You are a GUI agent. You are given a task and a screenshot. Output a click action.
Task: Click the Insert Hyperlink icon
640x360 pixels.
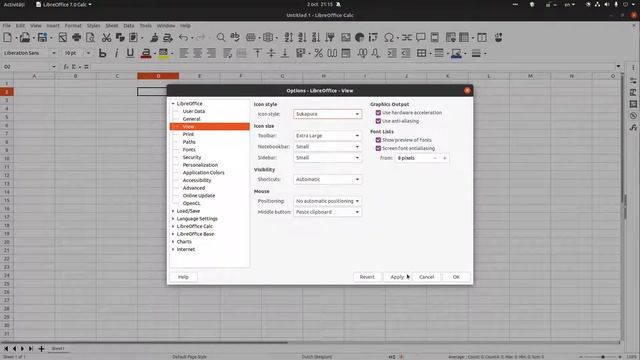point(407,38)
